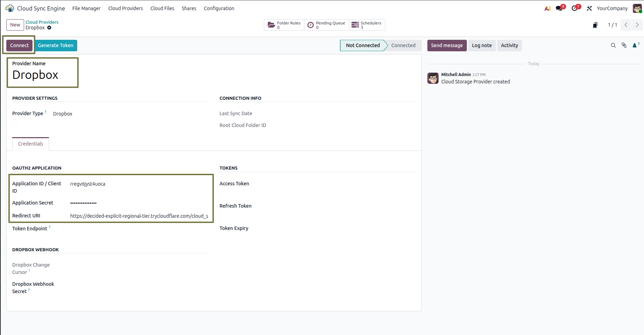This screenshot has height=335, width=644.
Task: Open the Cloud Files menu
Action: (162, 8)
